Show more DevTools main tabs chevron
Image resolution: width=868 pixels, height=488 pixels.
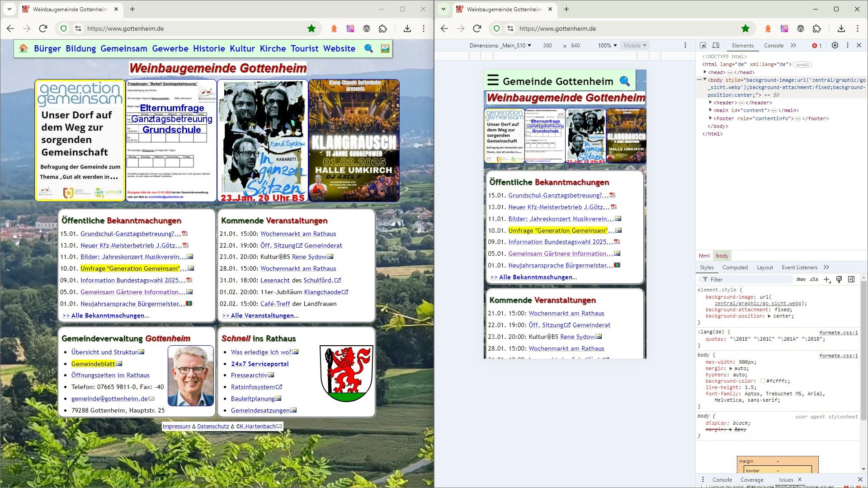(793, 45)
